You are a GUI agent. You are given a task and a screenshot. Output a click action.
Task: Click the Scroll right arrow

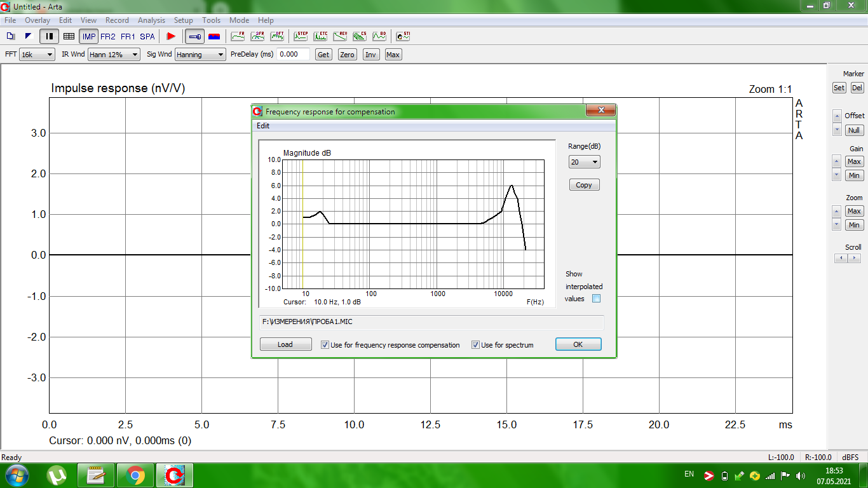coord(854,258)
